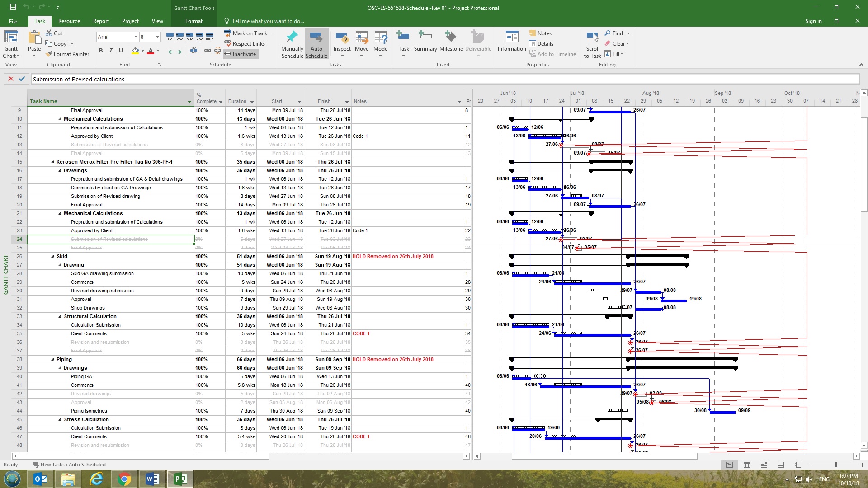Click the Find button

coord(613,33)
